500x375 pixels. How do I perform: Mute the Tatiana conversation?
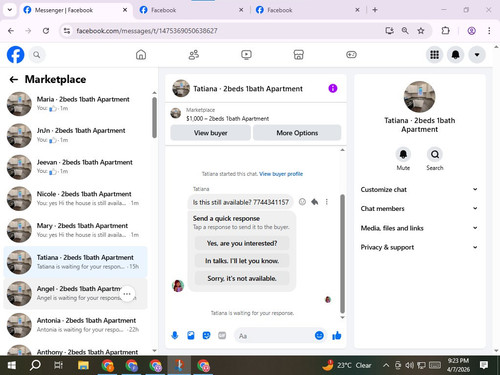pos(403,154)
